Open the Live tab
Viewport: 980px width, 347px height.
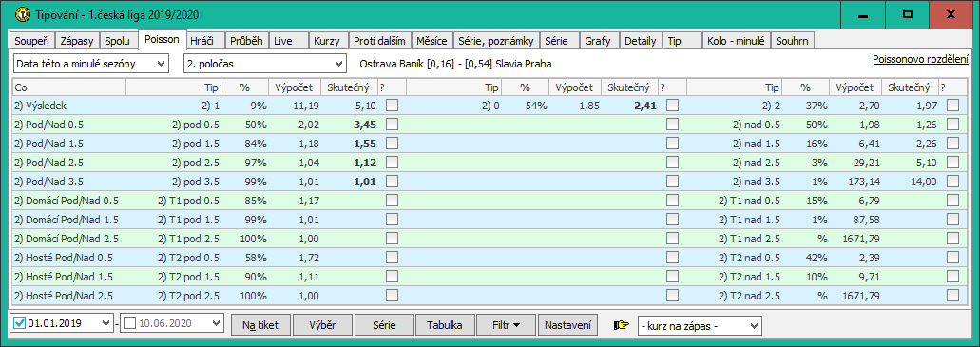coord(289,41)
